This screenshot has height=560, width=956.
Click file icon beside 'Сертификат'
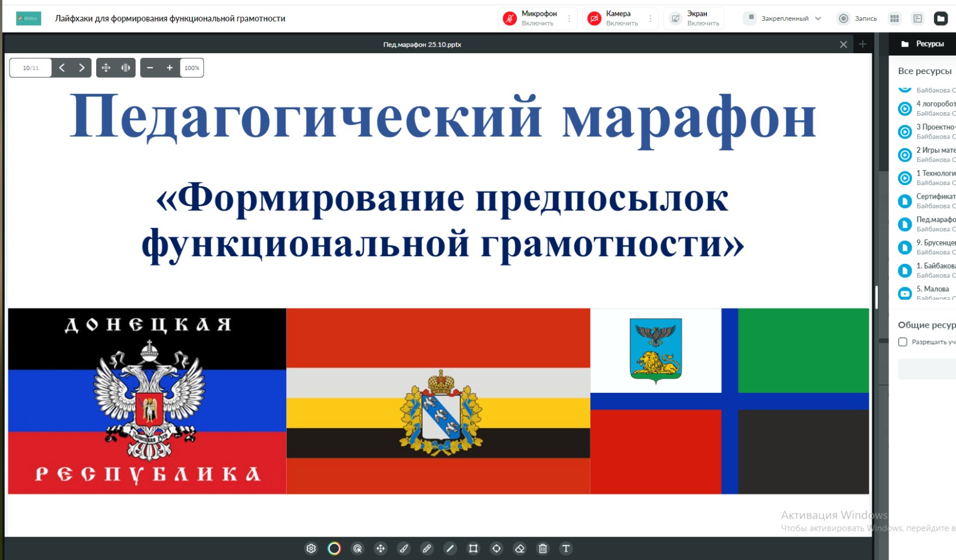pyautogui.click(x=905, y=201)
